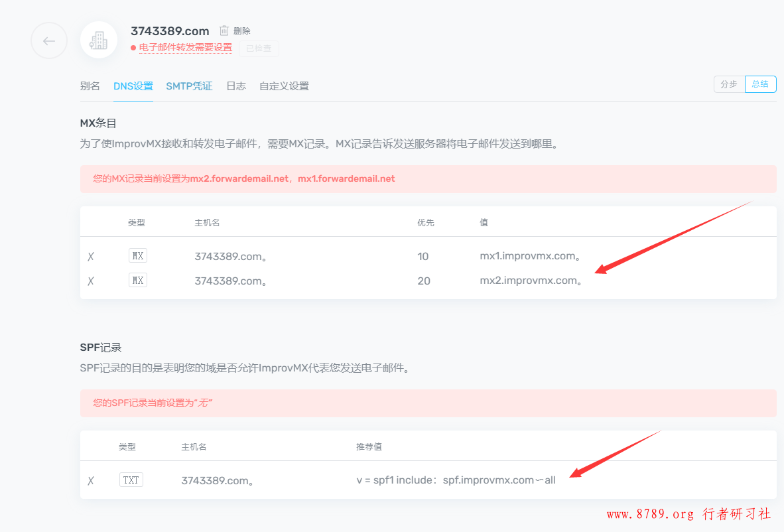
Task: Click the SPF记录 section heading
Action: click(x=101, y=348)
